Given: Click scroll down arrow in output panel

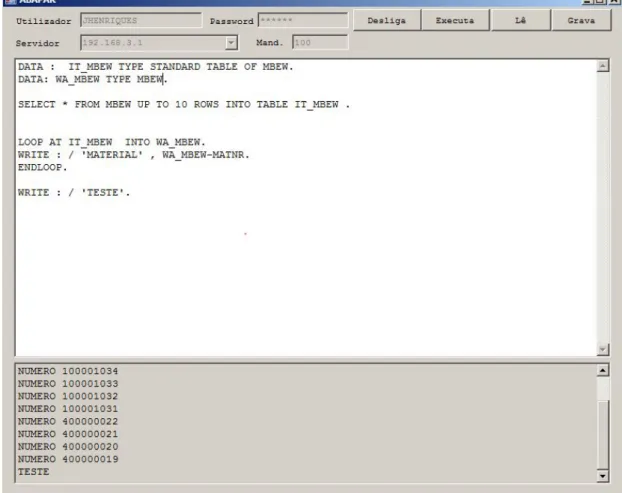Looking at the screenshot, I should point(603,476).
